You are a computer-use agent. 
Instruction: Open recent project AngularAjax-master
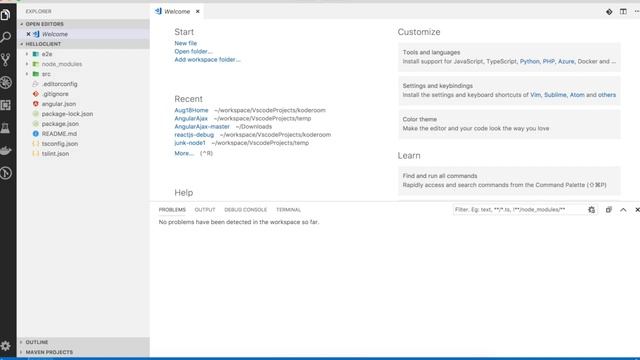click(x=202, y=127)
